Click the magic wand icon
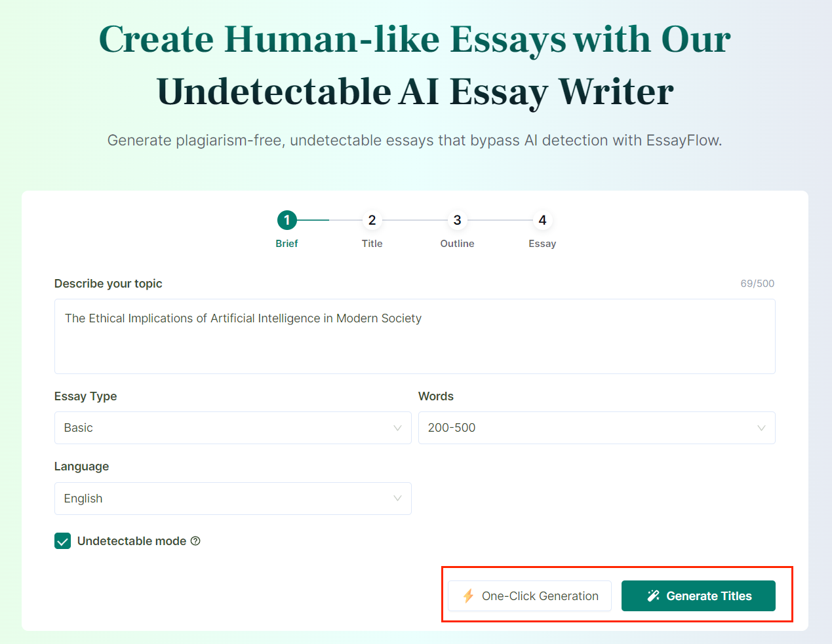 [x=653, y=596]
